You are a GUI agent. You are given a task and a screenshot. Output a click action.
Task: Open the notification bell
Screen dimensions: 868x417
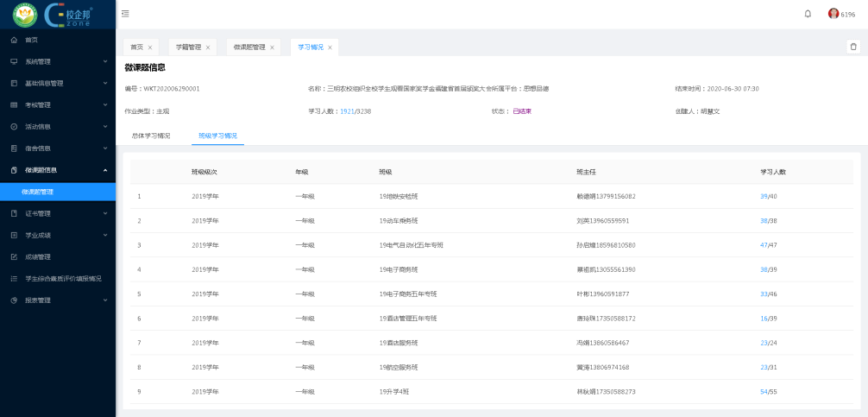pos(808,14)
